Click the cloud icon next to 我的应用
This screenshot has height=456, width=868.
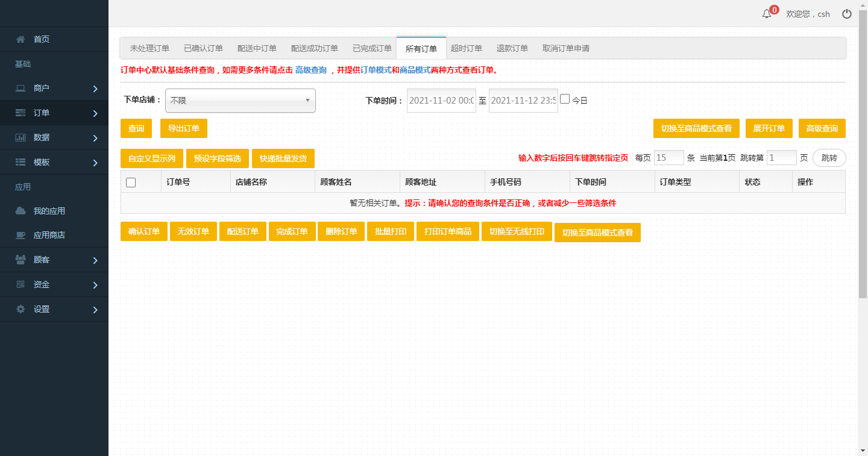20,211
